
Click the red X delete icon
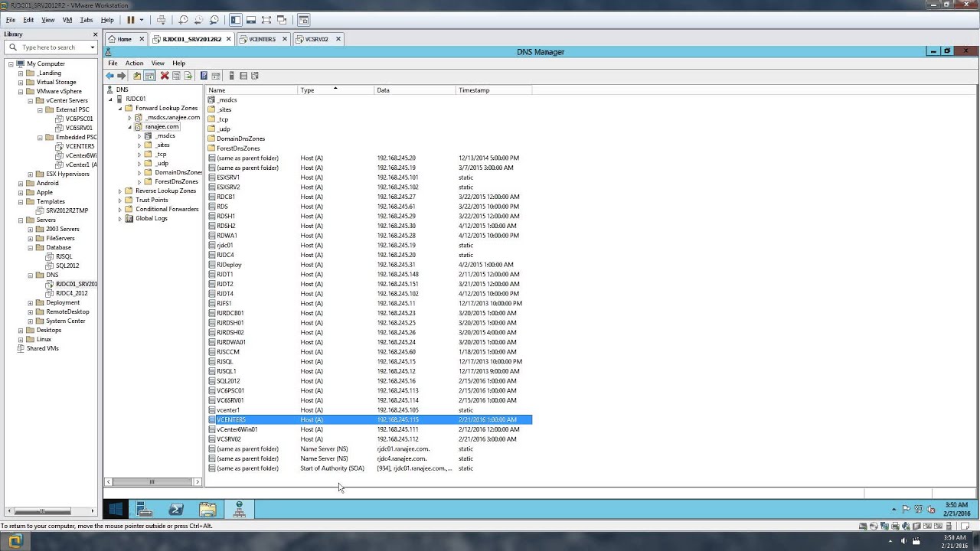tap(165, 76)
